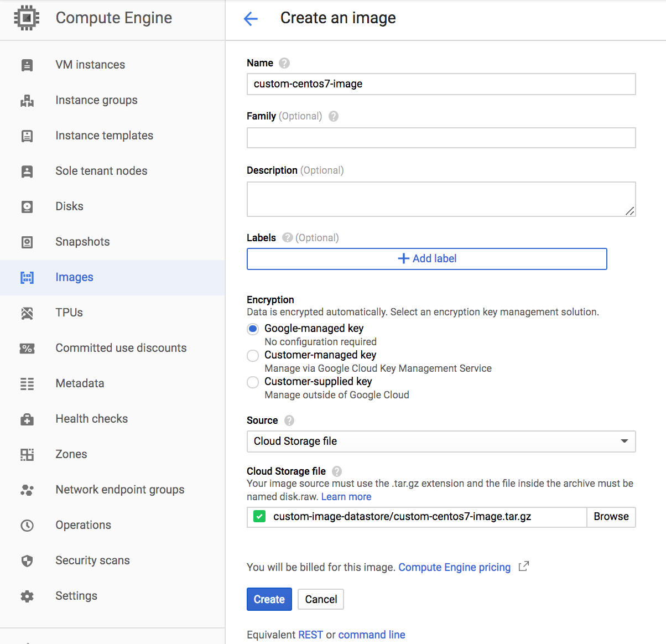Open Images page in sidebar

coord(74,277)
